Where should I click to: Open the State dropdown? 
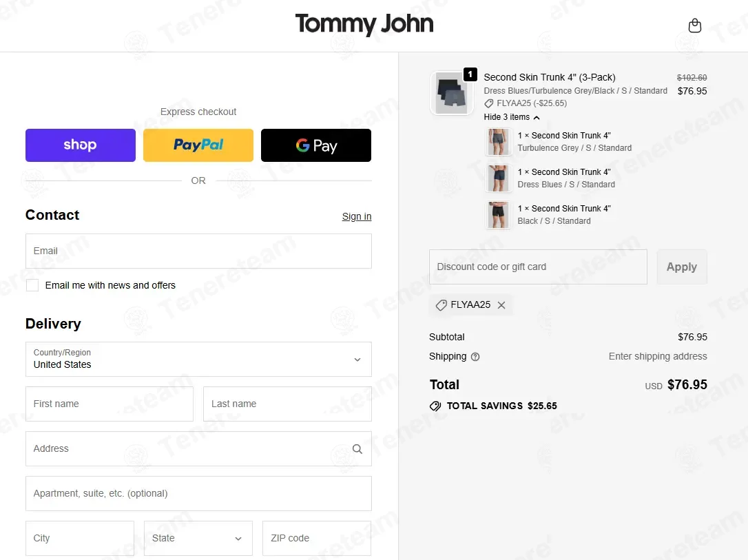coord(198,538)
